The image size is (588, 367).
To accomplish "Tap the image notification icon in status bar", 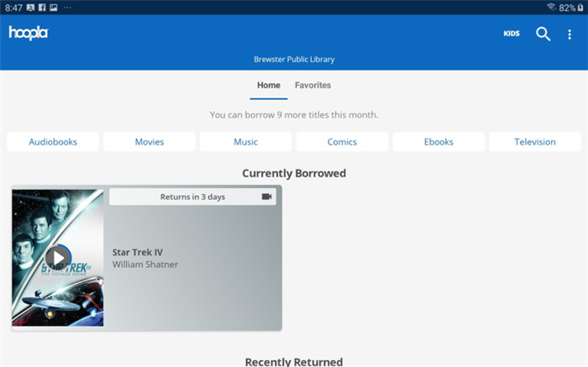I will [54, 8].
